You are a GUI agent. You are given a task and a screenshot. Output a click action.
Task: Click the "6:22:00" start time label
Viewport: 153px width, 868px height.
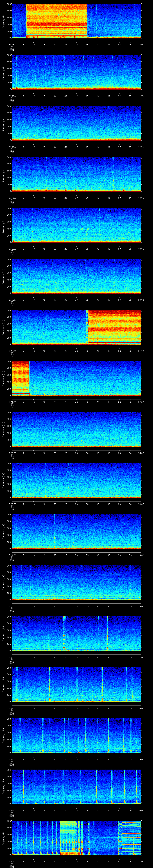[x=12, y=453]
